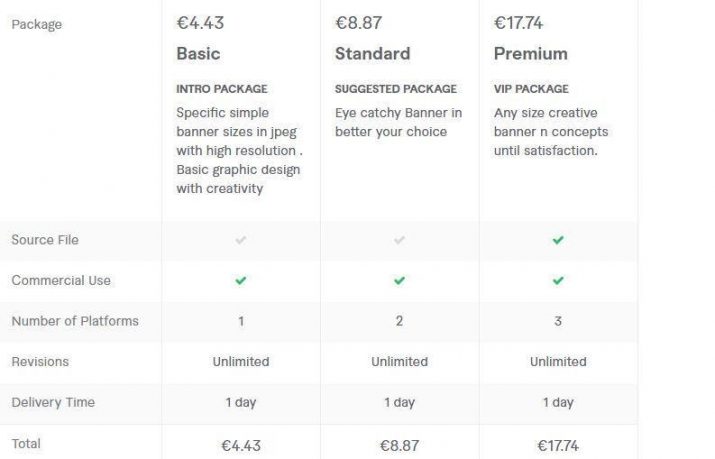Select the Standard package heading
Screen dimensions: 715x459
coord(373,54)
